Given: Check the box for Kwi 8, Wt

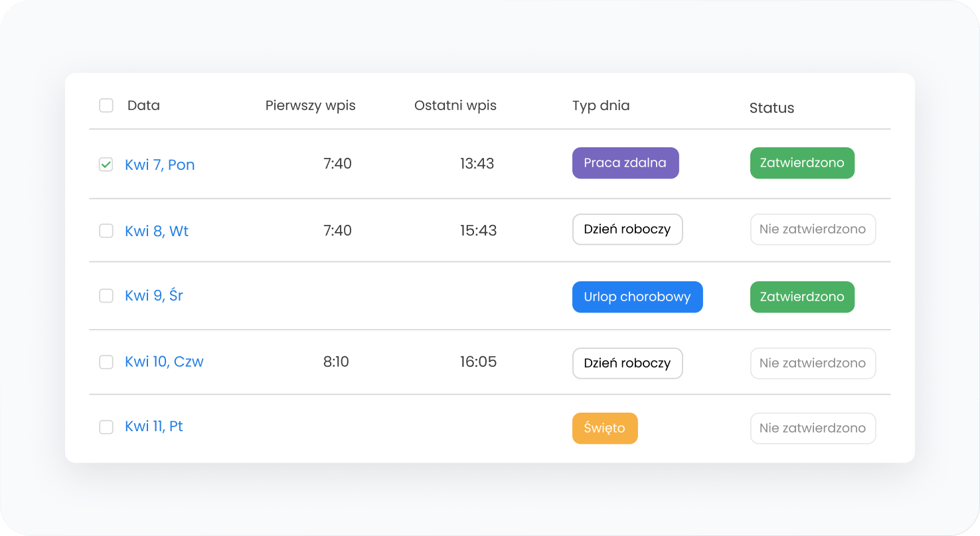Looking at the screenshot, I should 106,231.
